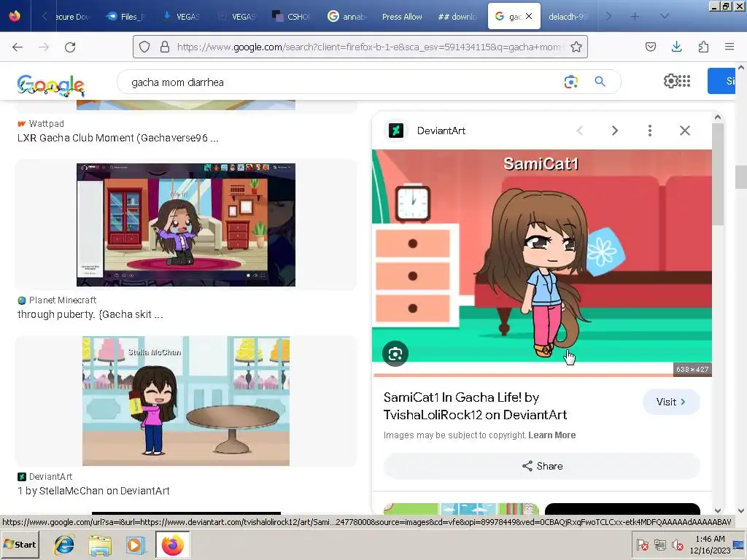This screenshot has width=747, height=560.
Task: Open a new tab with plus button
Action: point(635,16)
